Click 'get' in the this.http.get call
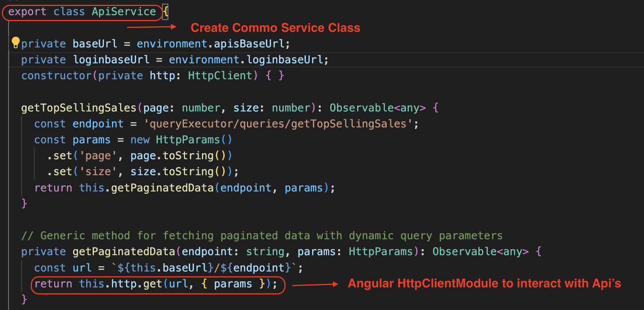Viewport: 644px width, 310px height. 152,284
